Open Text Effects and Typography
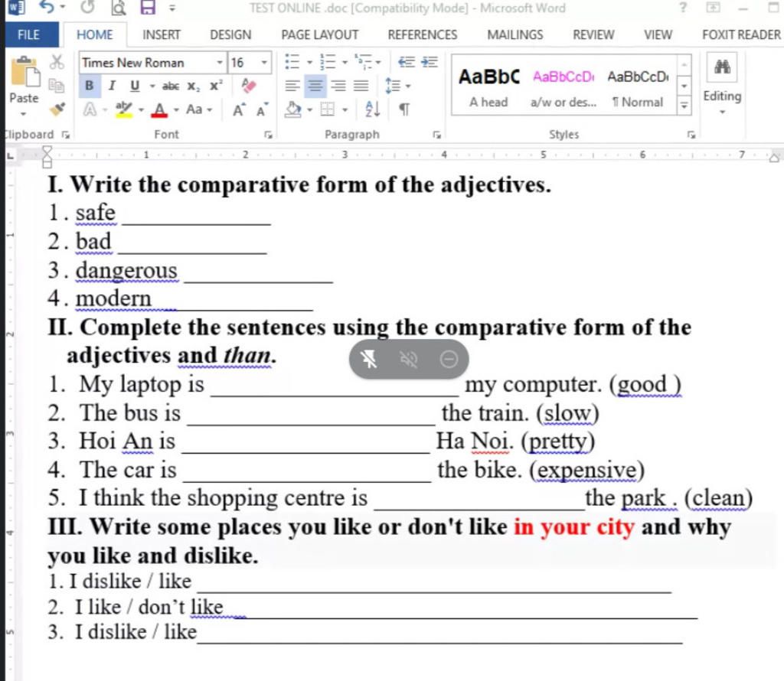 click(90, 109)
